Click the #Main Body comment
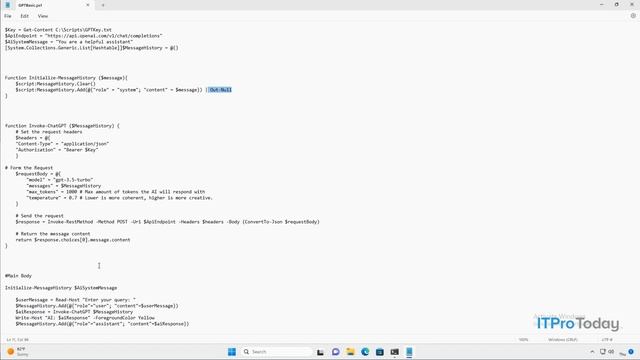The width and height of the screenshot is (640, 360). click(18, 276)
